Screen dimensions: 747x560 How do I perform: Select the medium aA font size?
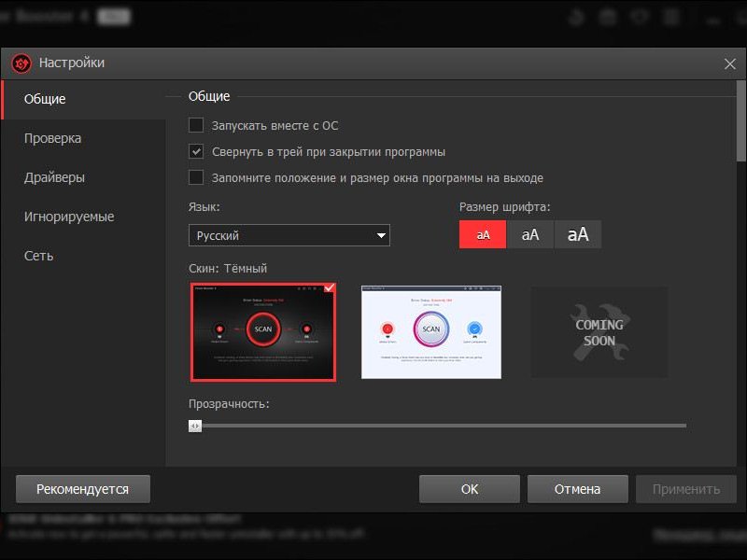point(530,234)
